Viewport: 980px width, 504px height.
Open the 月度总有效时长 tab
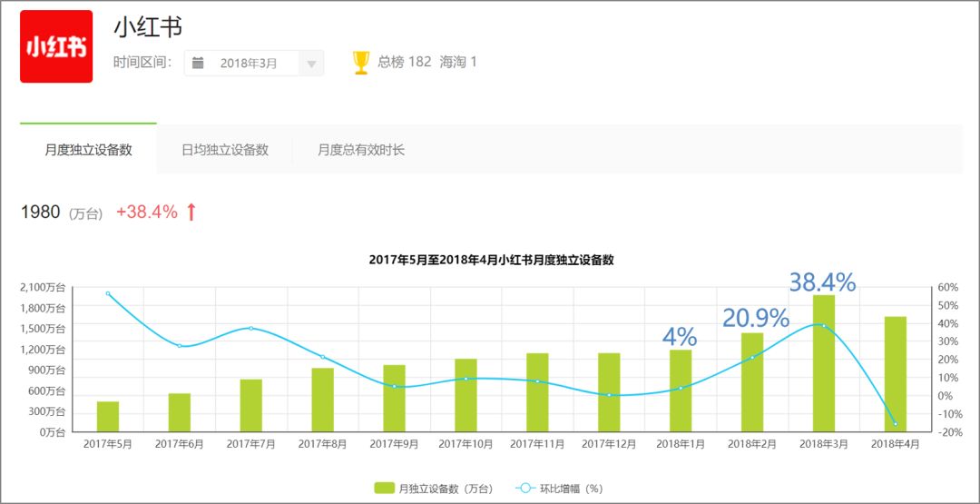(360, 150)
